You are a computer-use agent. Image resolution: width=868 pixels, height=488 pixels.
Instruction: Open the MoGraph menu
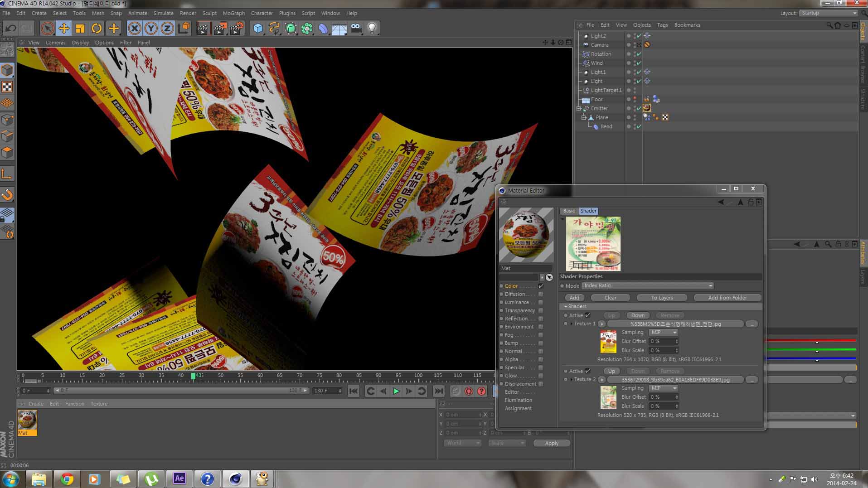234,13
